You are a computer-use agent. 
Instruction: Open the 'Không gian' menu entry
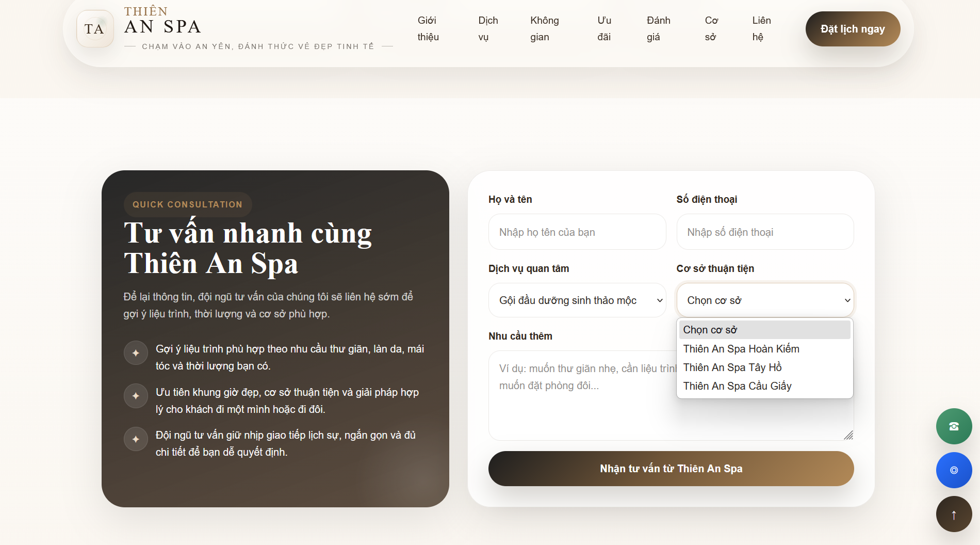[x=544, y=28]
